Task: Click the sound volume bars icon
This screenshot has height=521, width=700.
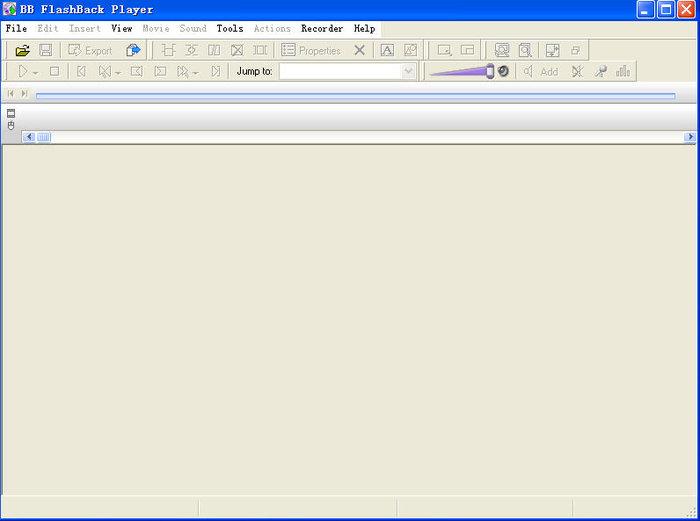Action: pyautogui.click(x=623, y=71)
